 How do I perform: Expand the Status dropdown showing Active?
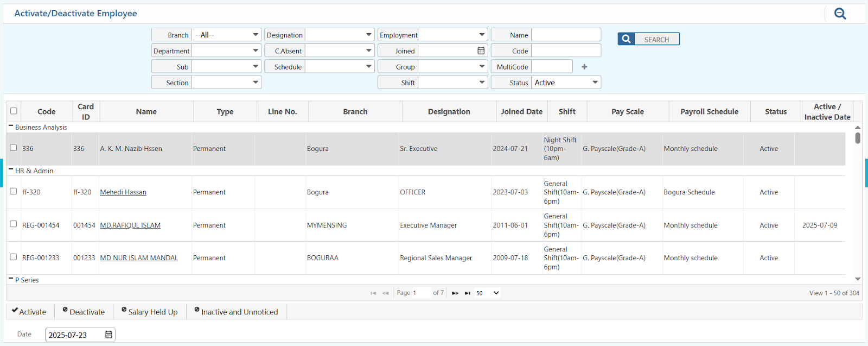pyautogui.click(x=566, y=83)
